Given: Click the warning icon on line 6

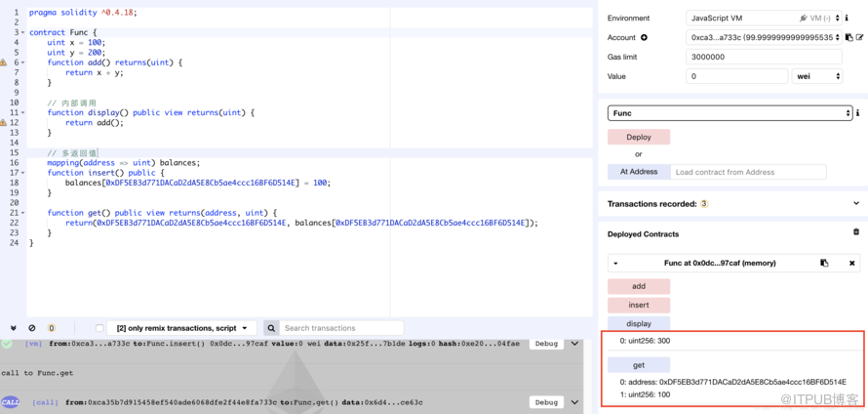Looking at the screenshot, I should click(x=4, y=62).
